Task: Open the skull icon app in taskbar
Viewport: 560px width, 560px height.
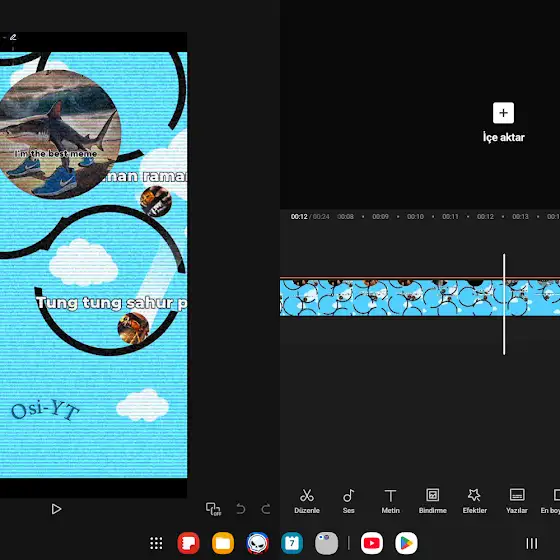Action: tap(258, 543)
